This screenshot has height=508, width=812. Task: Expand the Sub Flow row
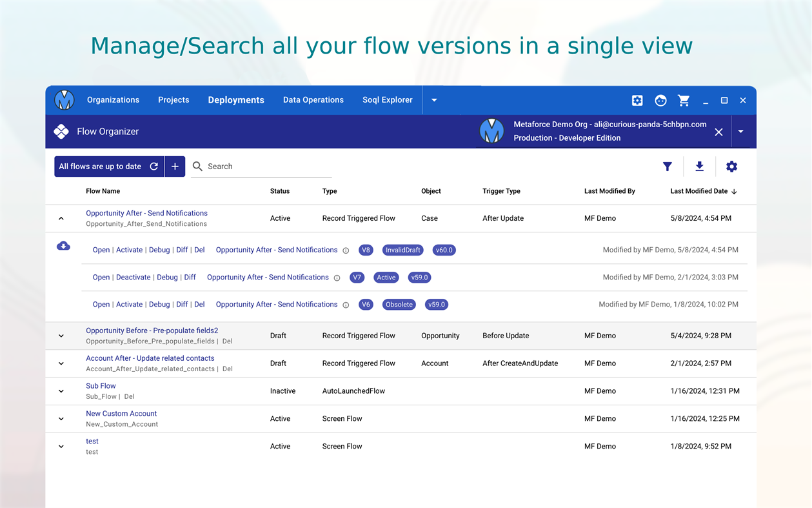(61, 391)
